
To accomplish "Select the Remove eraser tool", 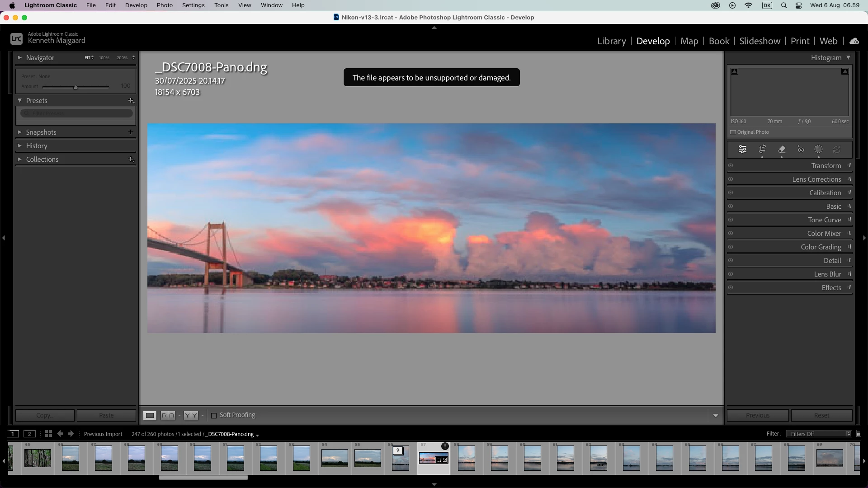I will (782, 149).
